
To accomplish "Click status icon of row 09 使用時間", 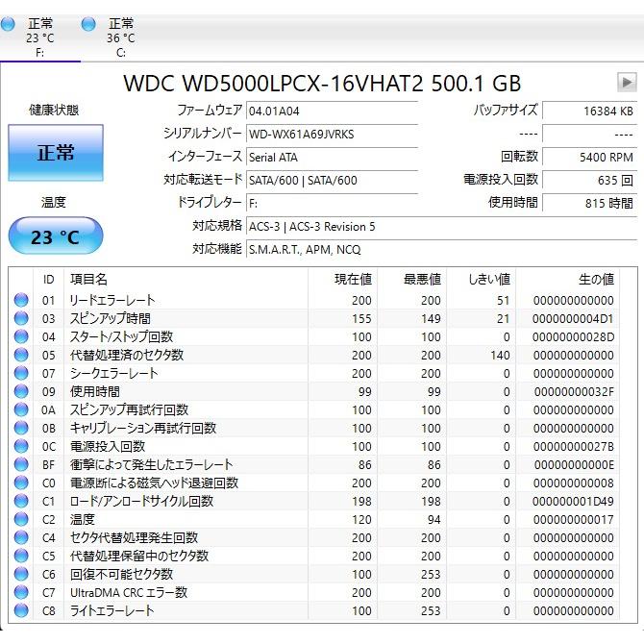I will tap(21, 391).
